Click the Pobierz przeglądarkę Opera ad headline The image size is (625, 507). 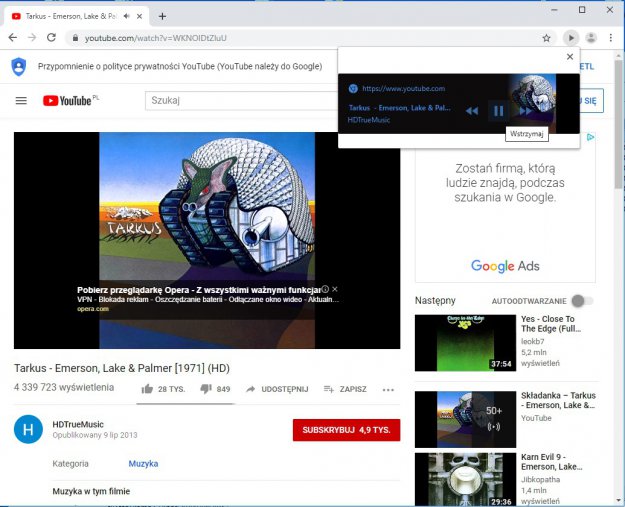pyautogui.click(x=199, y=290)
